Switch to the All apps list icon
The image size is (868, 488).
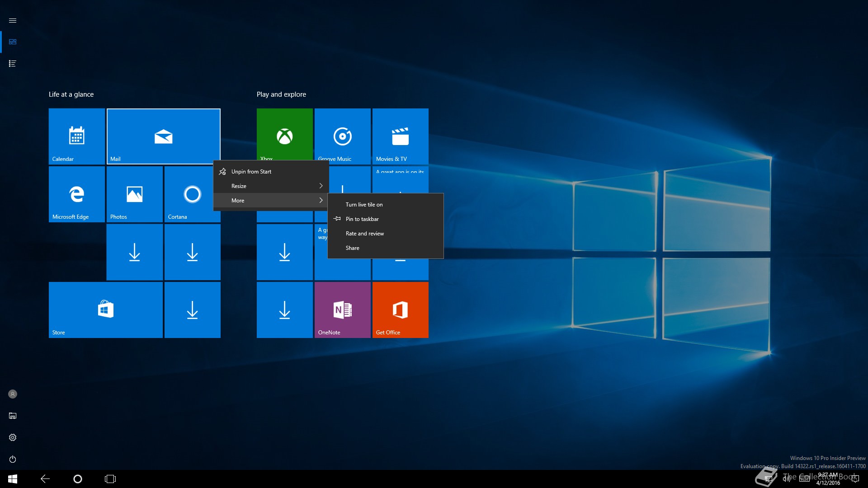[13, 63]
